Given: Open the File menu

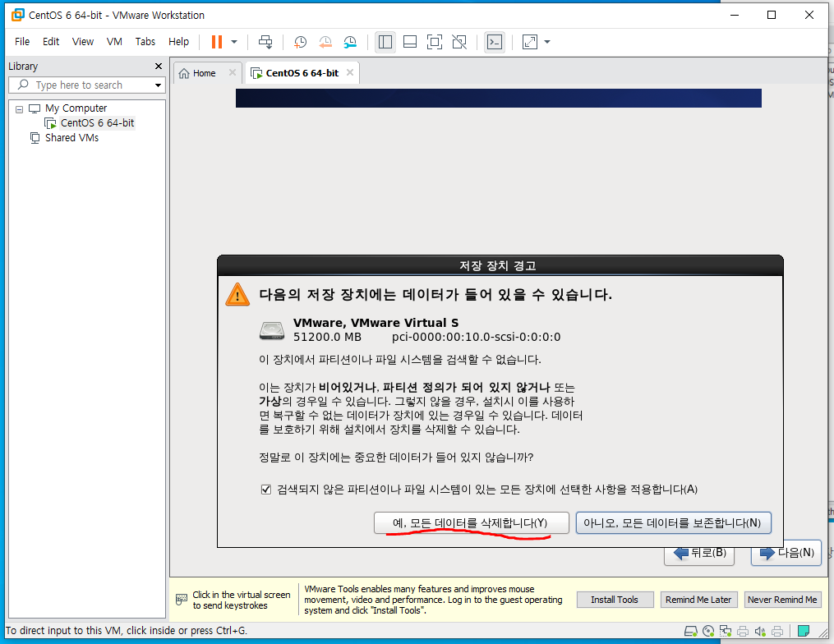Looking at the screenshot, I should tap(22, 41).
